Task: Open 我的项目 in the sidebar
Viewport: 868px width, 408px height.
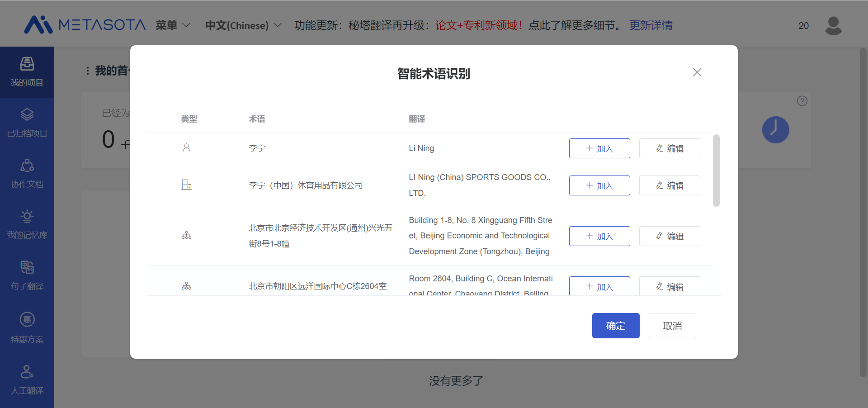Action: pyautogui.click(x=27, y=72)
